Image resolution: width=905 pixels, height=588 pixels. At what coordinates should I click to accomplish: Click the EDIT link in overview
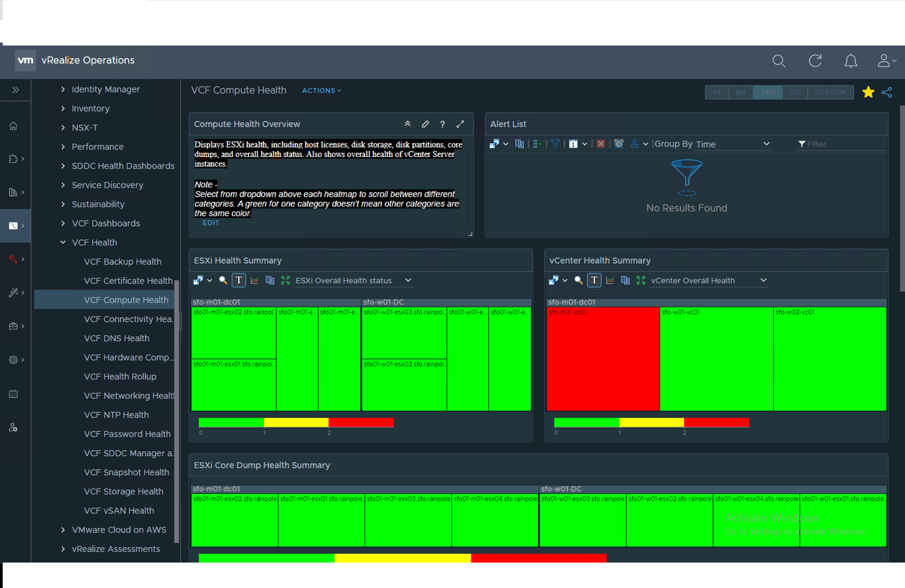211,223
